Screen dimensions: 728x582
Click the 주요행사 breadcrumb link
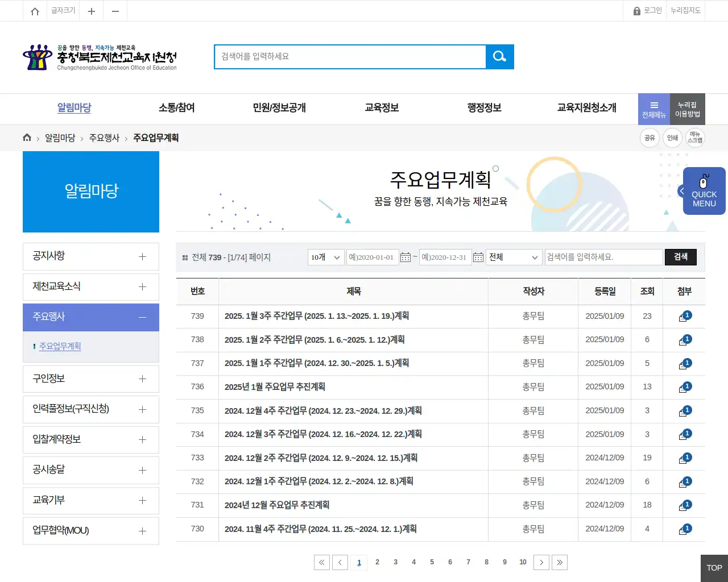click(x=104, y=138)
